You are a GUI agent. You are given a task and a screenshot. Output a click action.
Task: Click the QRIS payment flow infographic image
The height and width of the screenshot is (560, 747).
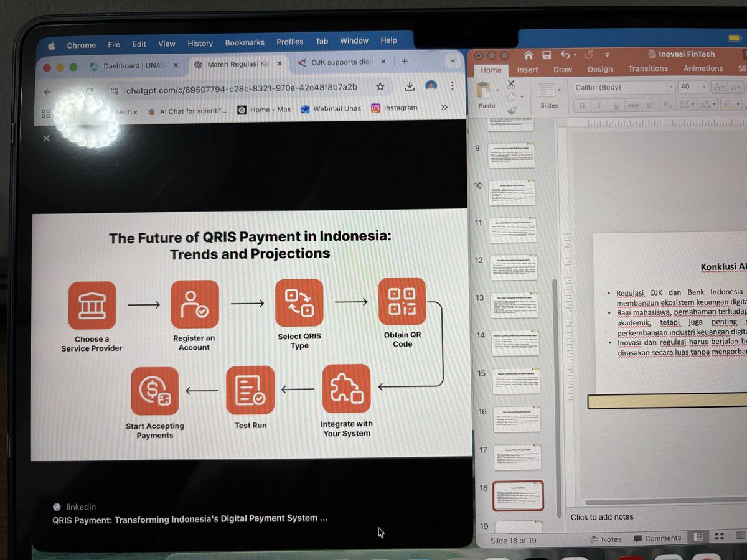(x=250, y=335)
